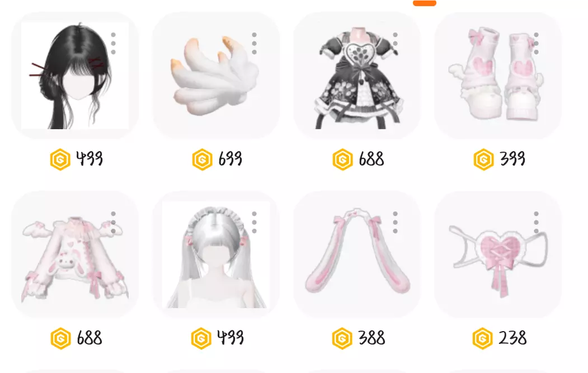The image size is (588, 373).
Task: Select the pink heart boots
Action: (498, 75)
